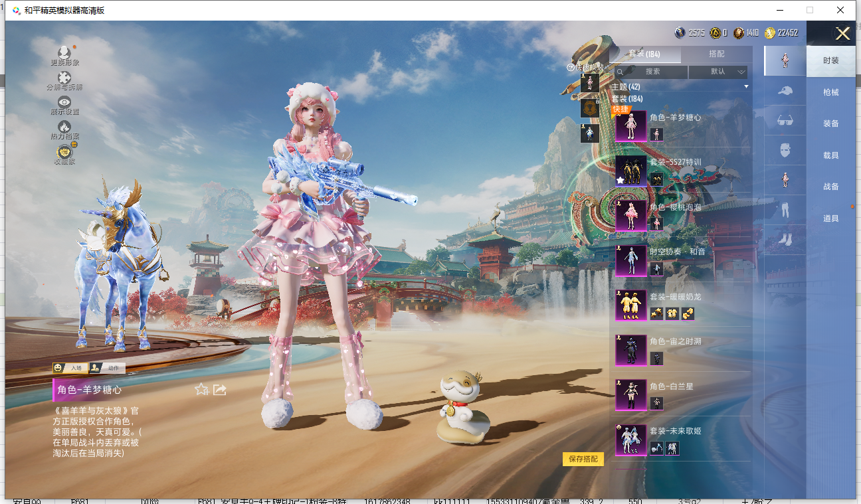This screenshot has height=504, width=861.
Task: Select the small pink character category icon
Action: (x=785, y=180)
